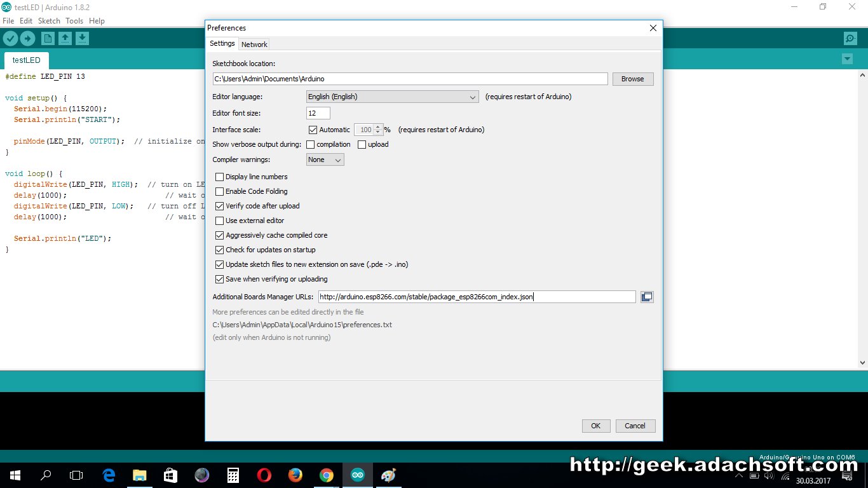Click the interface scale percent field
This screenshot has width=868, height=488.
364,130
